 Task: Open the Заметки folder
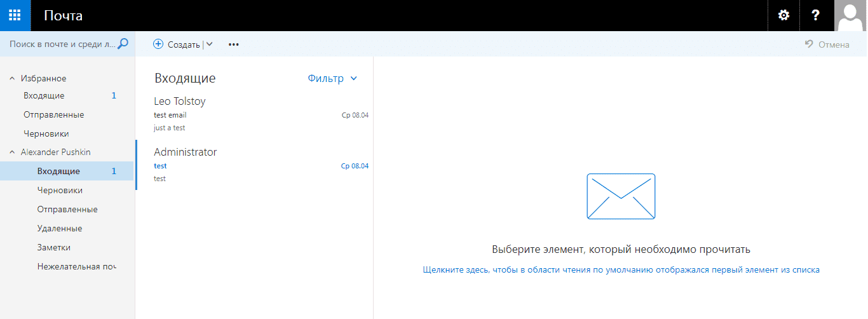point(67,247)
